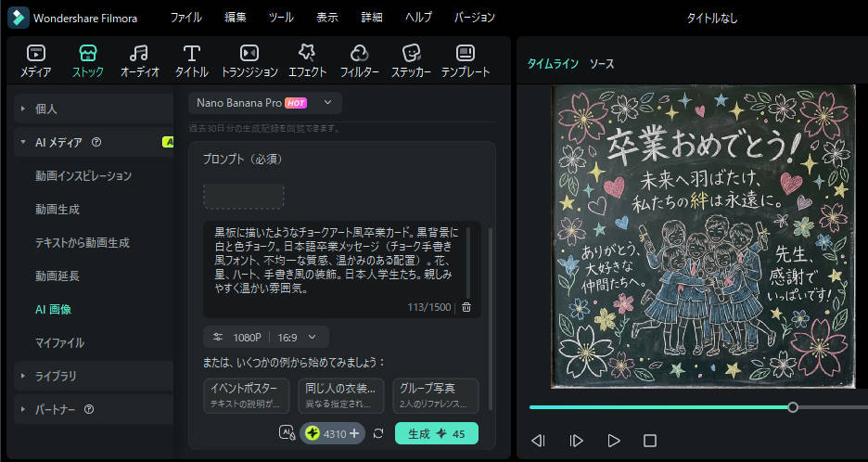Open the 16:9 aspect ratio dropdown
The width and height of the screenshot is (868, 462).
coord(297,337)
